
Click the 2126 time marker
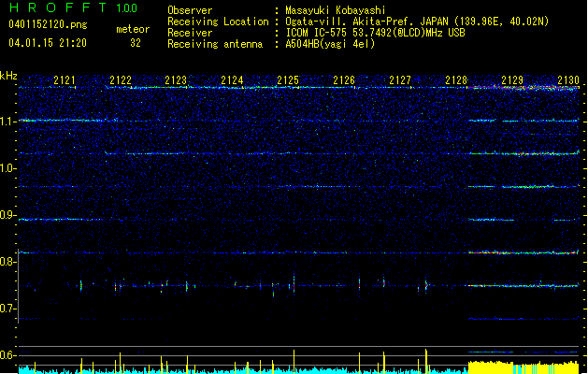[344, 80]
